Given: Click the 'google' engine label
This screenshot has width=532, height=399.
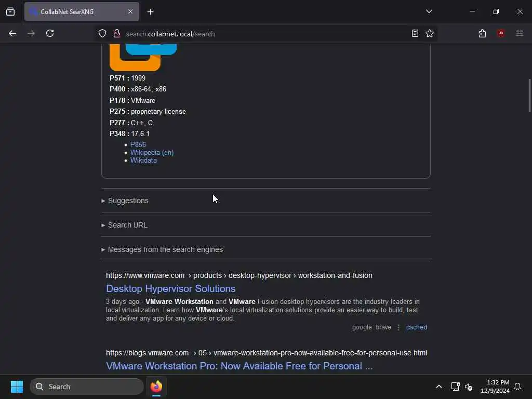Looking at the screenshot, I should [x=362, y=327].
